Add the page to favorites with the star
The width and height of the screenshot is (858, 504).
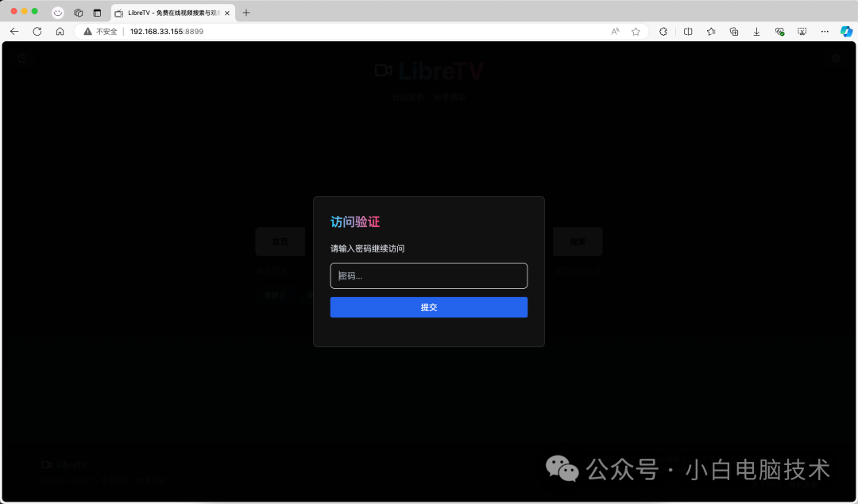pos(636,31)
